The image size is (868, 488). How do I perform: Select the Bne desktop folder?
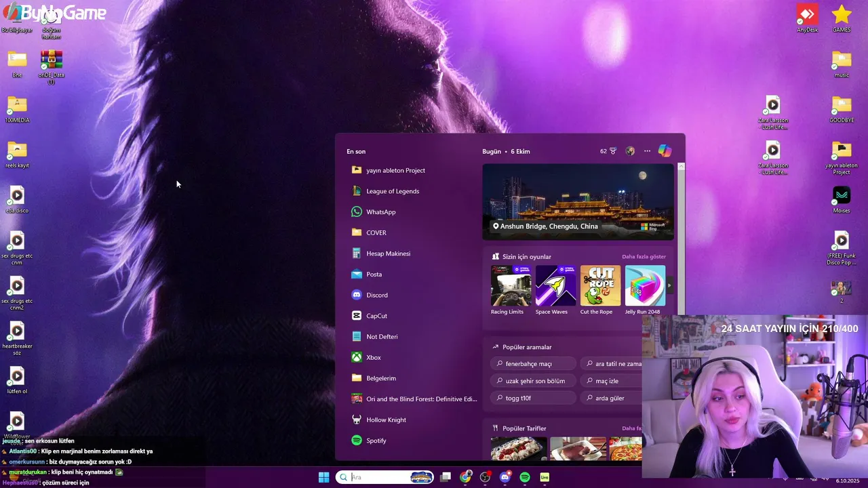(17, 64)
